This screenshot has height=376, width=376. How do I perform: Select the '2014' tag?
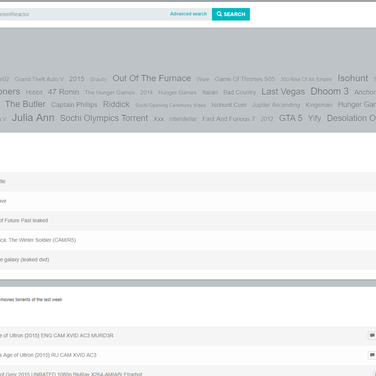coord(146,92)
